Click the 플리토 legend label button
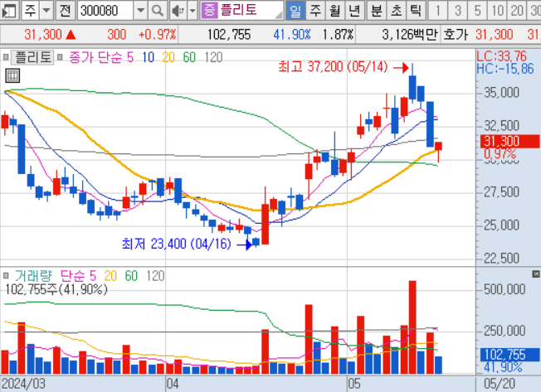541x392 pixels. [33, 57]
